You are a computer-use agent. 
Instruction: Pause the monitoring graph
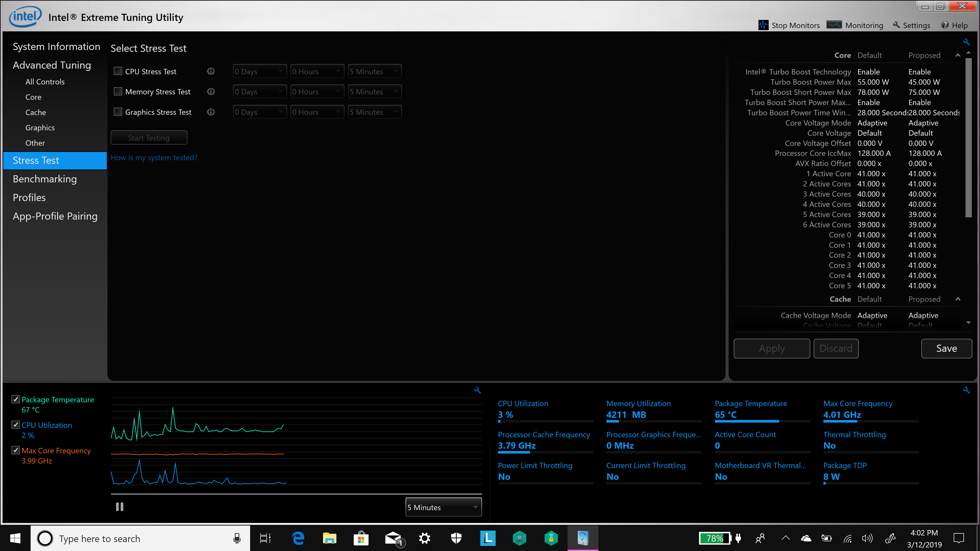pos(119,507)
